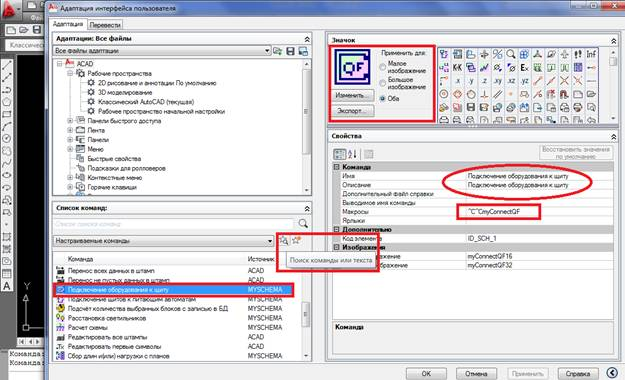Select the Малое изображение radio button
Viewport: 625px width, 380px height.
pos(383,67)
